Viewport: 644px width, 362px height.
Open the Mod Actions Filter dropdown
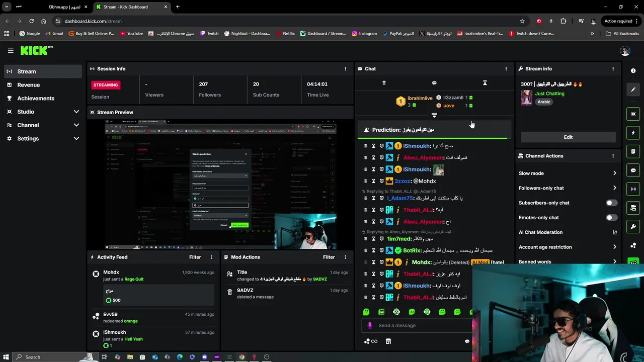(x=329, y=257)
